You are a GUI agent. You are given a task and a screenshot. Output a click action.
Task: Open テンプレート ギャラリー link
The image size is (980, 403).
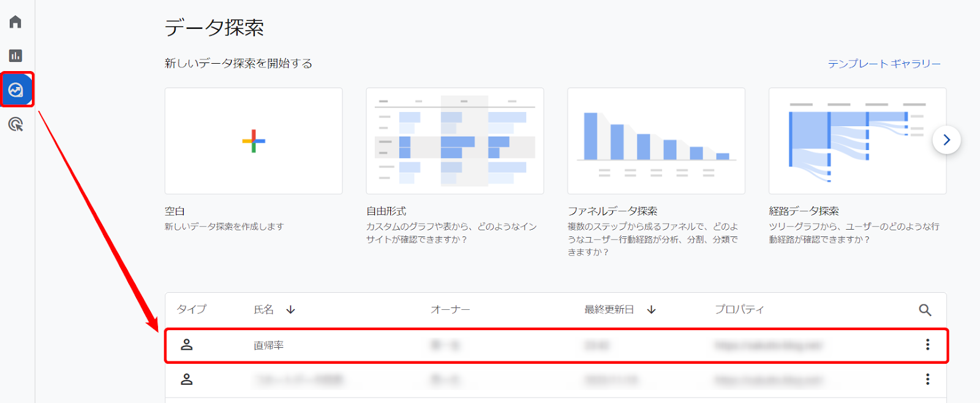tap(884, 64)
